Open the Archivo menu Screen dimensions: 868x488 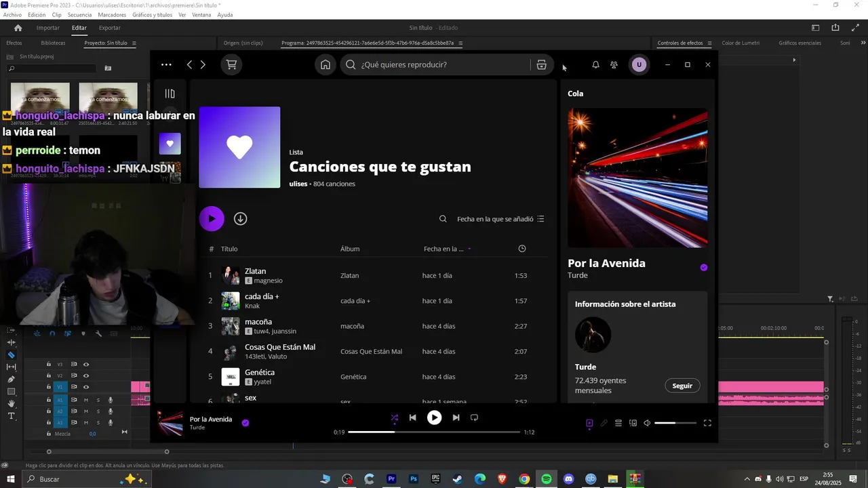click(x=12, y=15)
